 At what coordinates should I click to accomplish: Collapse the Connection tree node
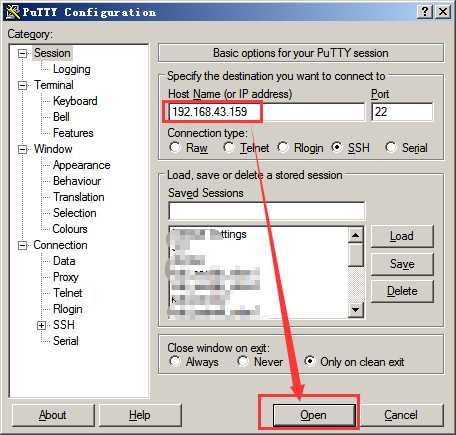tap(22, 246)
